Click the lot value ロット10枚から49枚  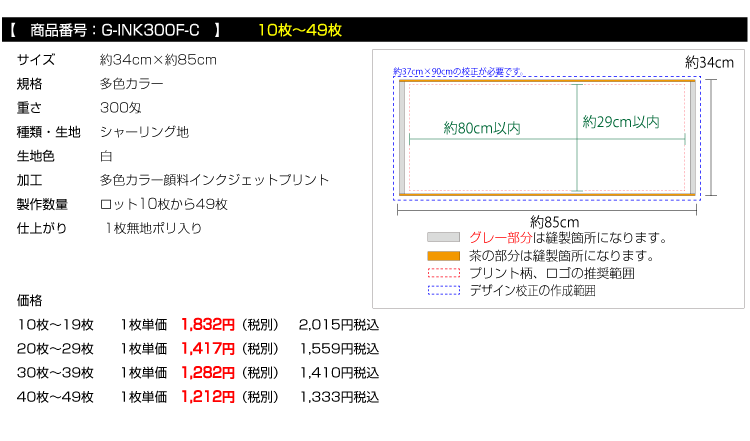(164, 204)
